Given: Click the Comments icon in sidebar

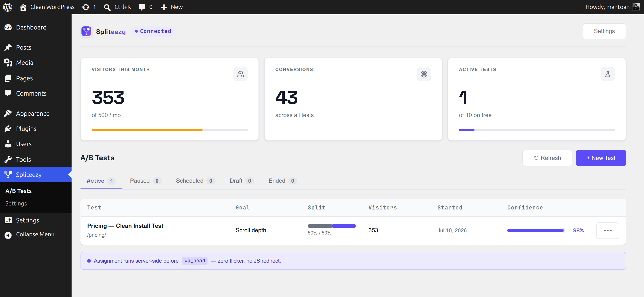Looking at the screenshot, I should [8, 93].
